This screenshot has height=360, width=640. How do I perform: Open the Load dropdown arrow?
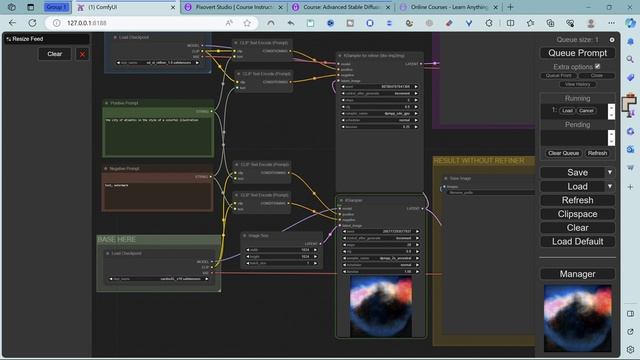pyautogui.click(x=610, y=187)
